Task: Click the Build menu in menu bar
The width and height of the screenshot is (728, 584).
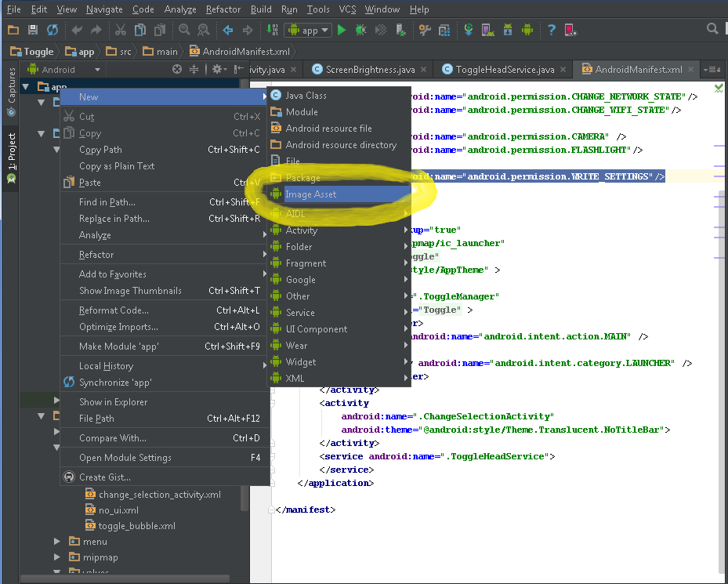Action: 261,9
